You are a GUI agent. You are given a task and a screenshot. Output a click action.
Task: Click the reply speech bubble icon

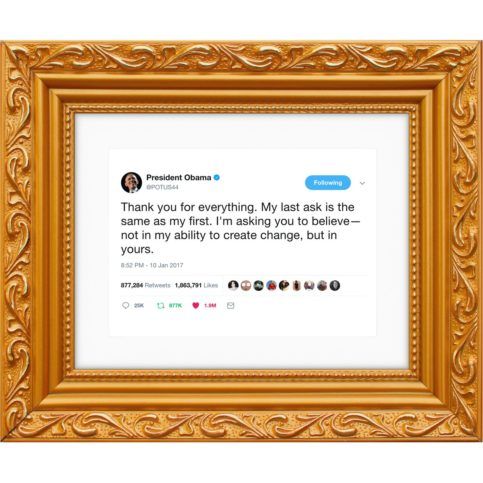(x=126, y=305)
